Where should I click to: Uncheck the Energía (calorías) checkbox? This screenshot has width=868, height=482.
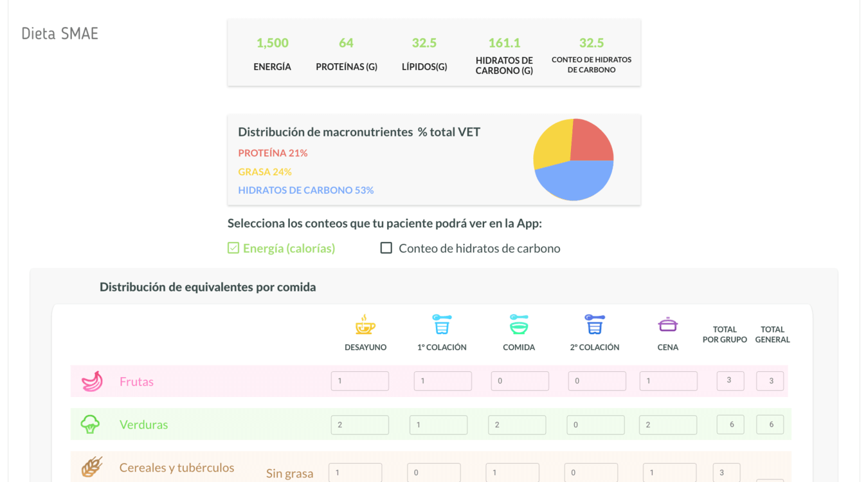[x=233, y=248]
